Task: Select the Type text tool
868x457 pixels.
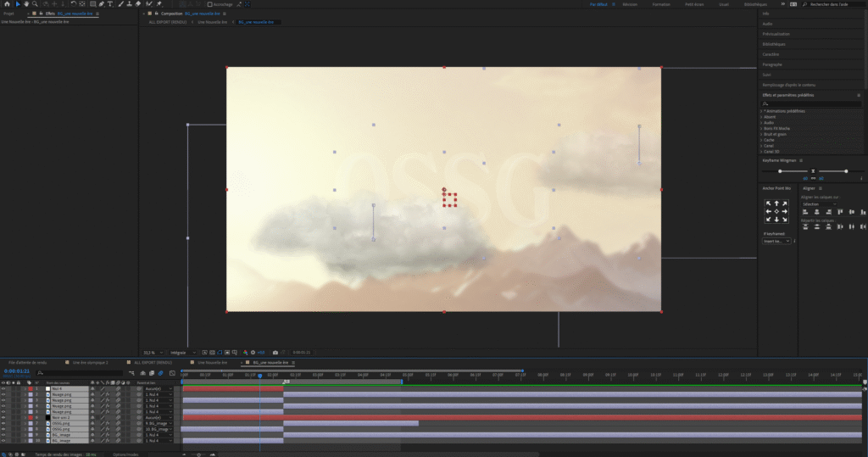Action: [110, 4]
